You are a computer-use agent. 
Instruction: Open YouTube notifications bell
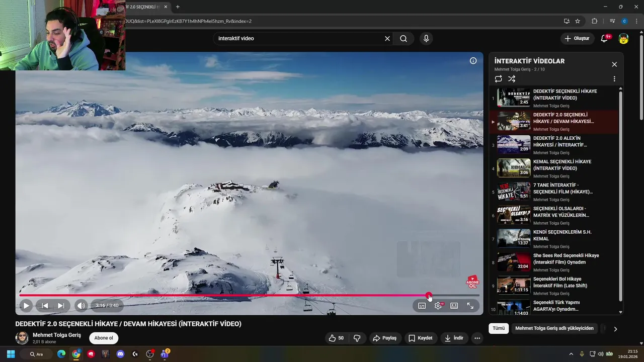(605, 39)
